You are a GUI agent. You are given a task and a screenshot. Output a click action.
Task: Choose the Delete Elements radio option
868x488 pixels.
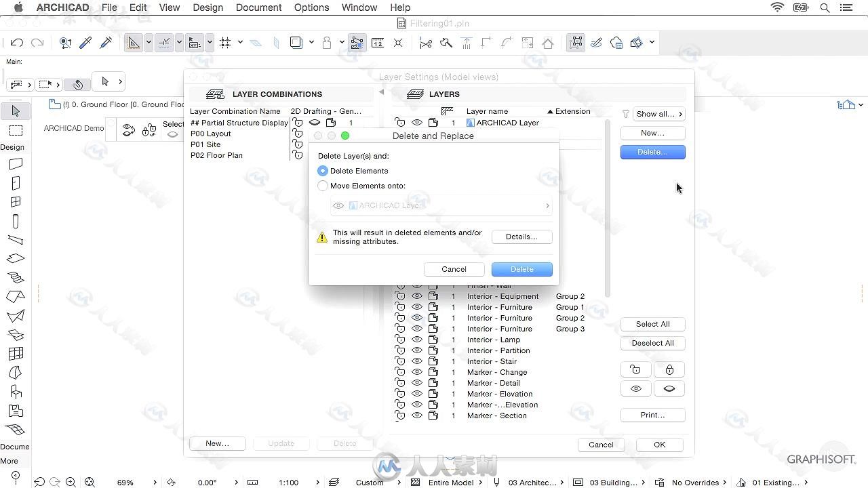point(323,171)
